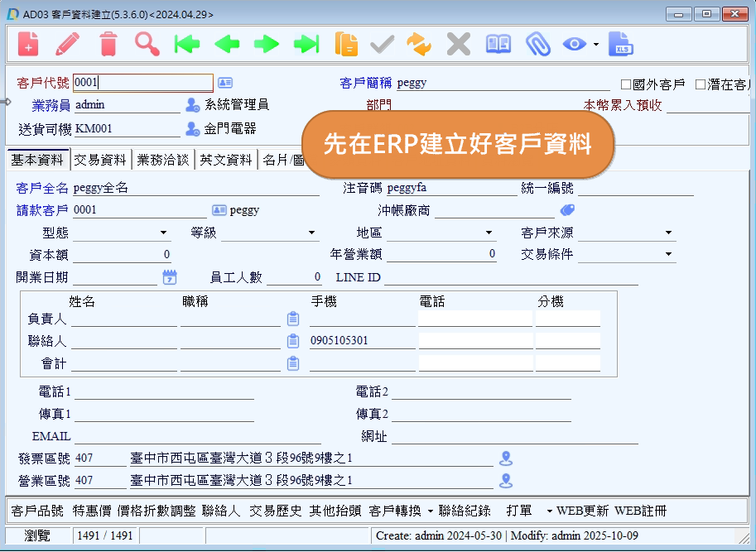
Task: Click the 交易歷史 button
Action: click(x=276, y=511)
